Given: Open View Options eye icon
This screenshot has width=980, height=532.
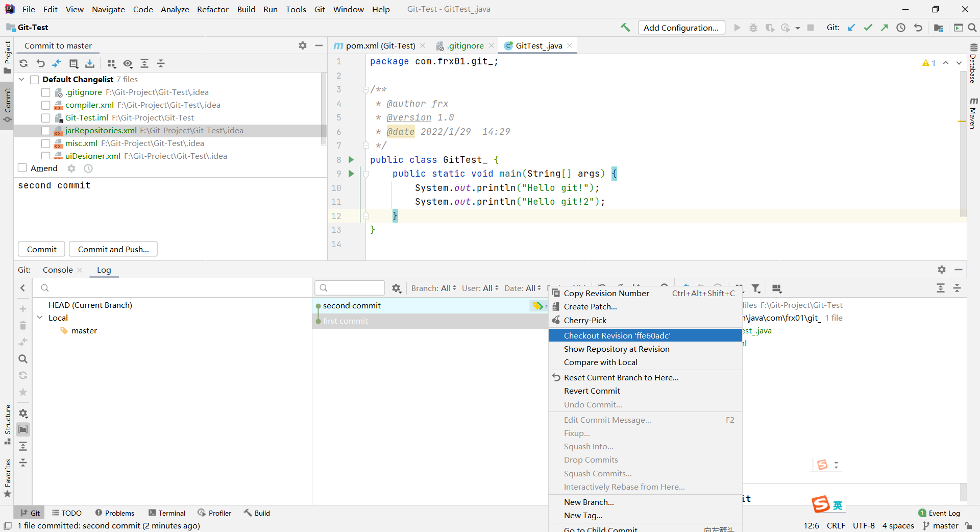Looking at the screenshot, I should pyautogui.click(x=128, y=63).
